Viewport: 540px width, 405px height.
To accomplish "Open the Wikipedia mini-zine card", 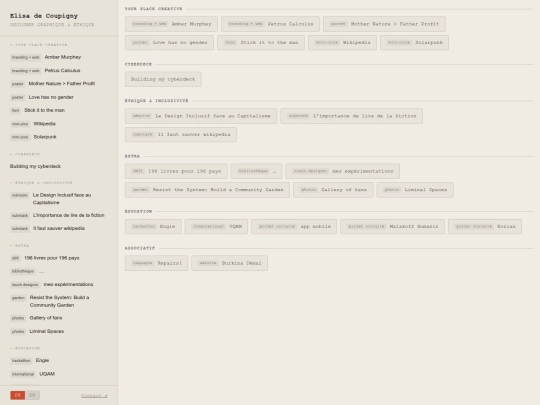I will [342, 43].
